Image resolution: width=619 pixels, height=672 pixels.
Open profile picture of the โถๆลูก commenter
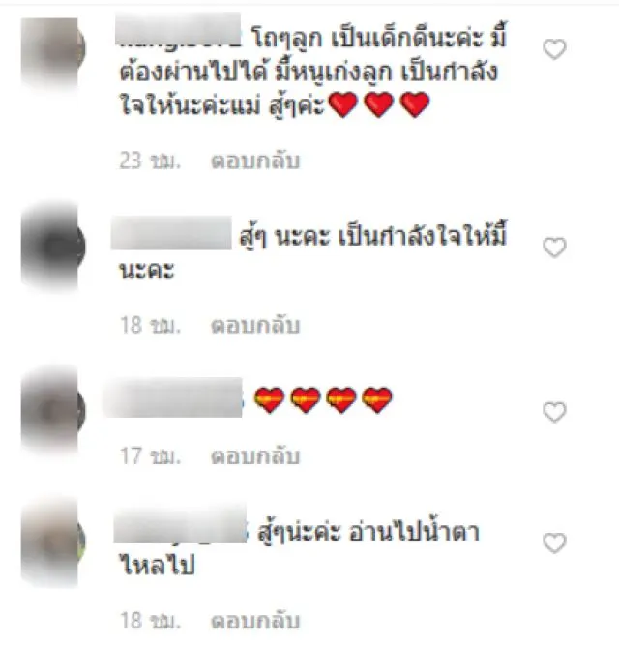click(53, 52)
